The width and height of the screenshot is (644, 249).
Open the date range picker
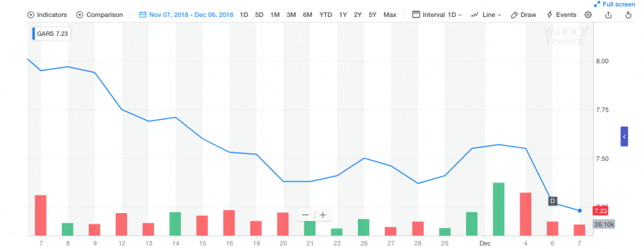[186, 15]
